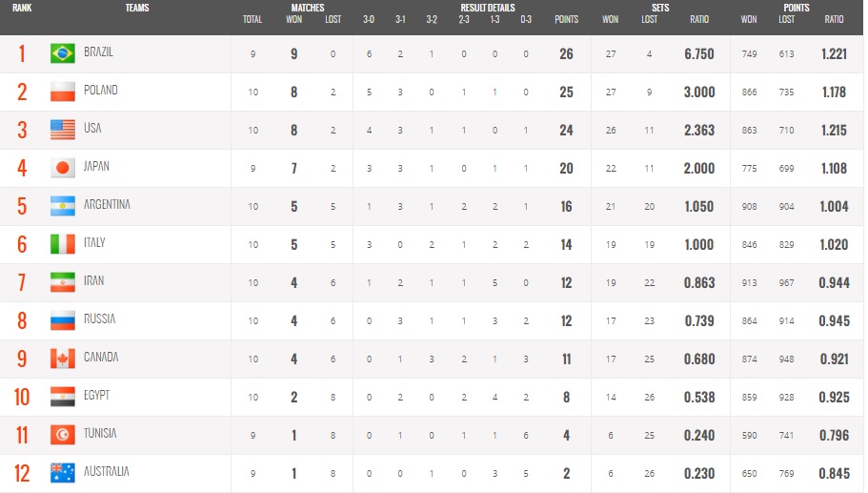Screen dimensions: 868x493
Task: Click the Argentina flag icon
Action: point(63,206)
